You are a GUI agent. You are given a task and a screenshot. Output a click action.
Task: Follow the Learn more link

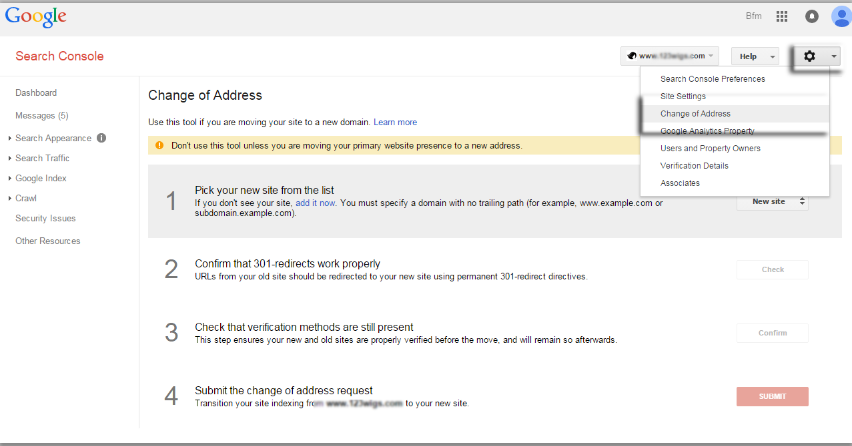395,122
